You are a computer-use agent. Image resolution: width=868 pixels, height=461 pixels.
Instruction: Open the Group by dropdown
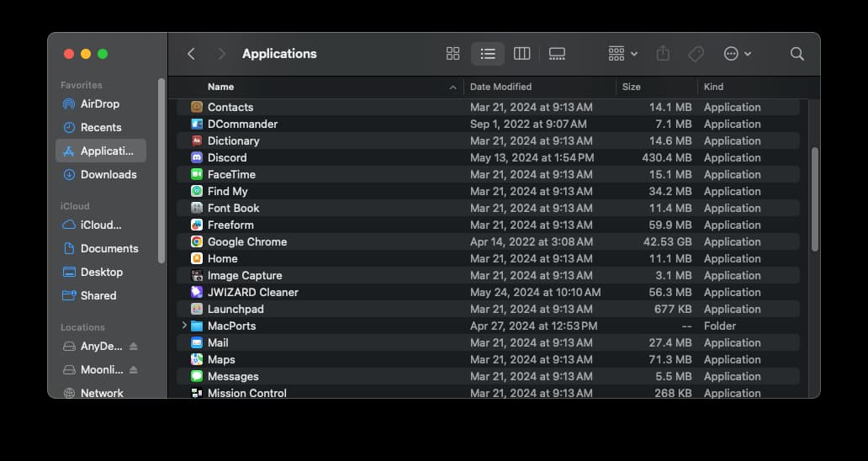coord(622,54)
